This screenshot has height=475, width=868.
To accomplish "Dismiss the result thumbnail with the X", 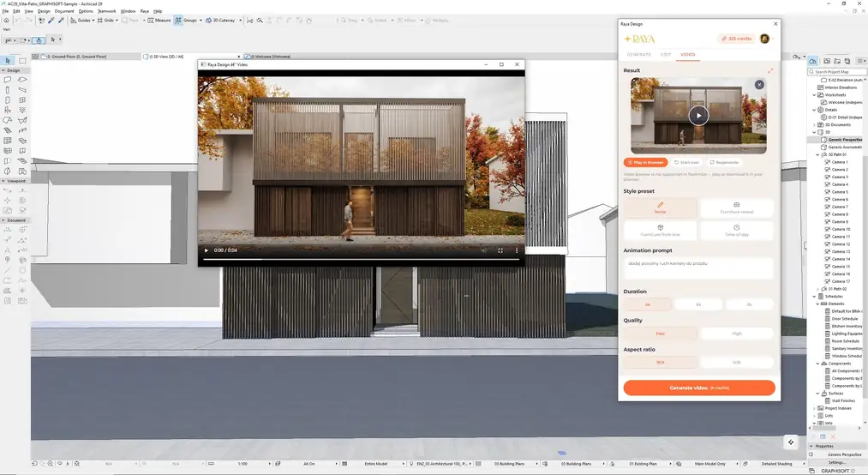I will point(759,85).
